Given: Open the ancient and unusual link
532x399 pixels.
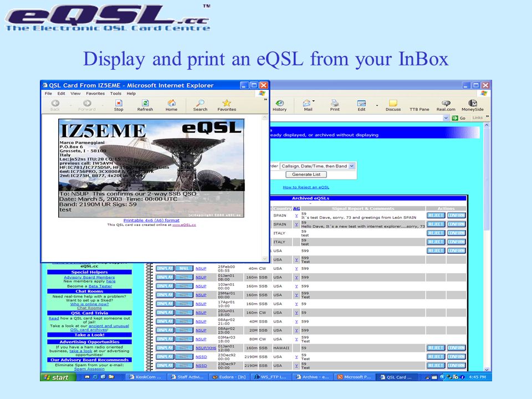Looking at the screenshot, I should click(x=109, y=326).
